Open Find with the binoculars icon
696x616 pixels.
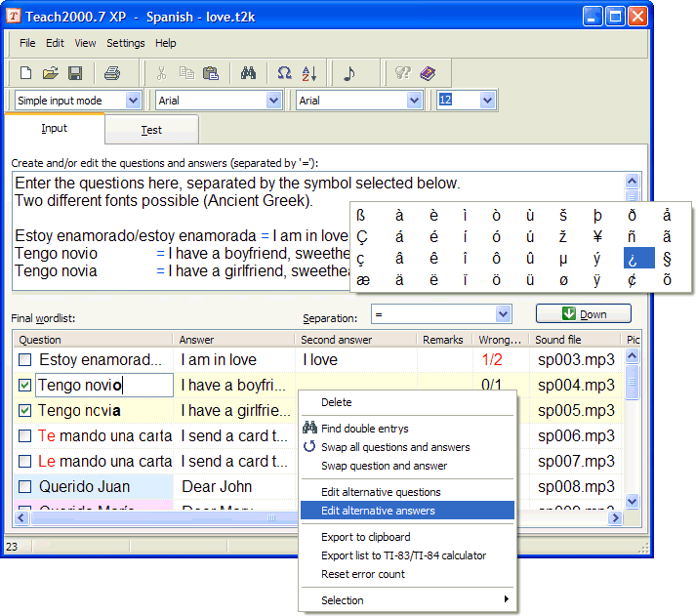pyautogui.click(x=248, y=73)
